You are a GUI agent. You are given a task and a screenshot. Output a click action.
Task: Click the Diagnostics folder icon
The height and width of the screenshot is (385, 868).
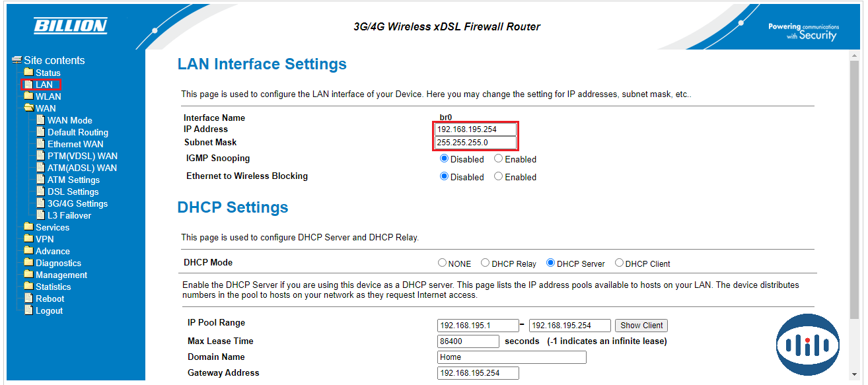(28, 263)
